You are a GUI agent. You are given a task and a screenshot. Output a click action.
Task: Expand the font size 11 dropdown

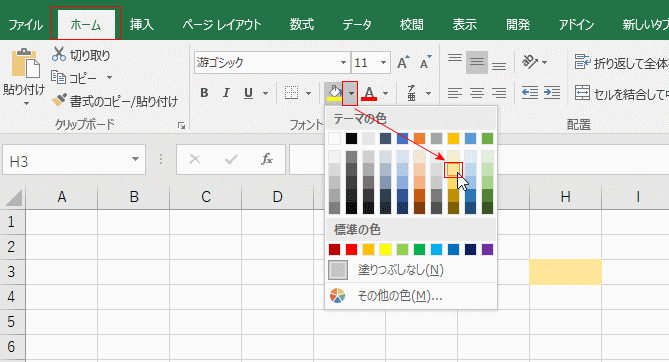pos(383,63)
